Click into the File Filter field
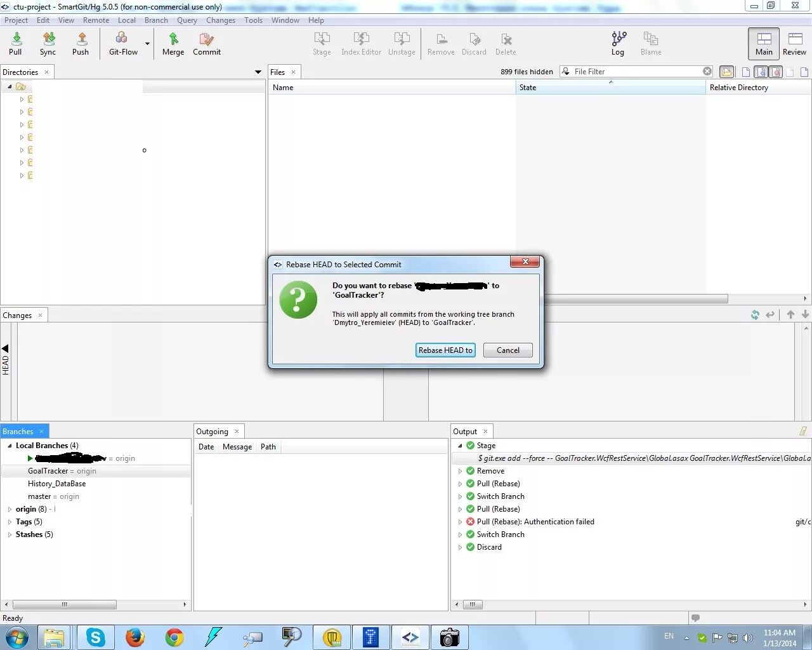Viewport: 812px width, 650px height. pyautogui.click(x=636, y=71)
